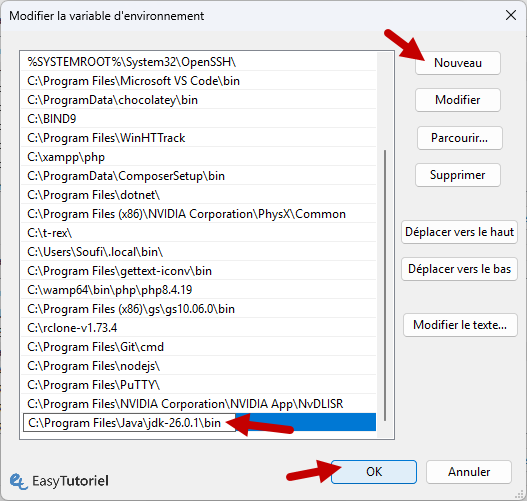Click the Supprimer button
Screen dimensions: 527x501
click(457, 175)
